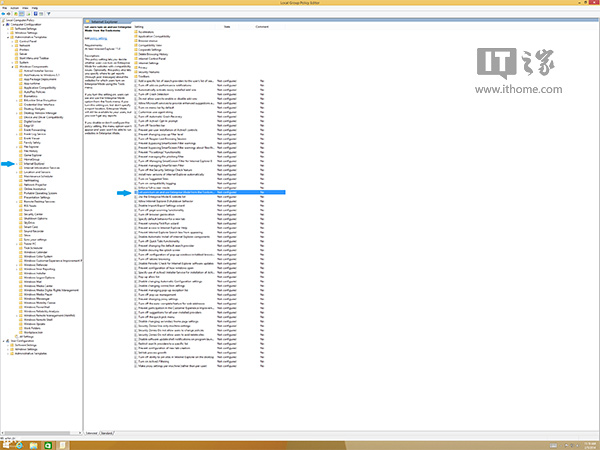Click the Internet Control Panel folder icon
The height and width of the screenshot is (450, 600).
(x=136, y=59)
